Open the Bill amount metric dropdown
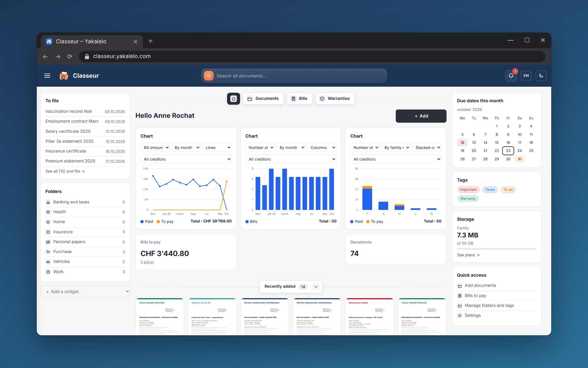The image size is (588, 368). pos(155,147)
